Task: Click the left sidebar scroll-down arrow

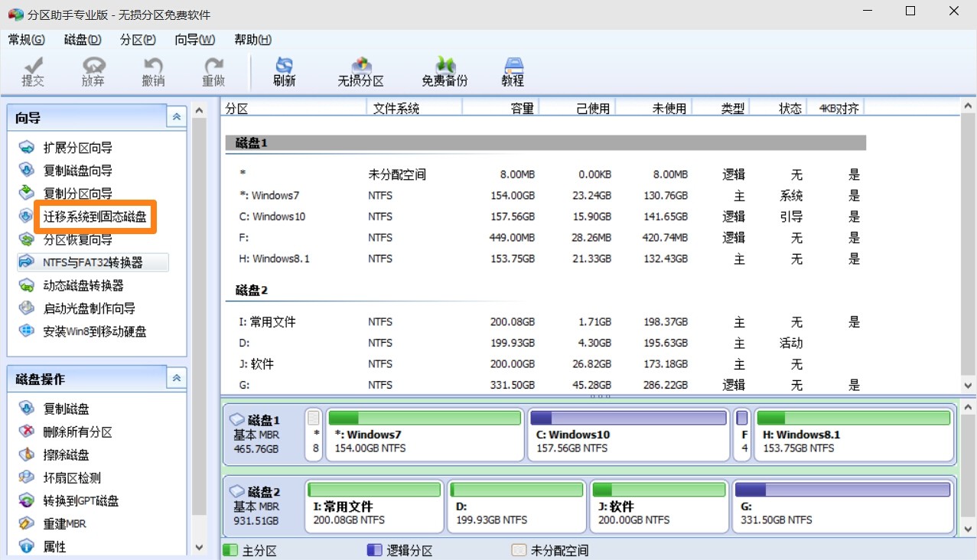Action: tap(200, 547)
